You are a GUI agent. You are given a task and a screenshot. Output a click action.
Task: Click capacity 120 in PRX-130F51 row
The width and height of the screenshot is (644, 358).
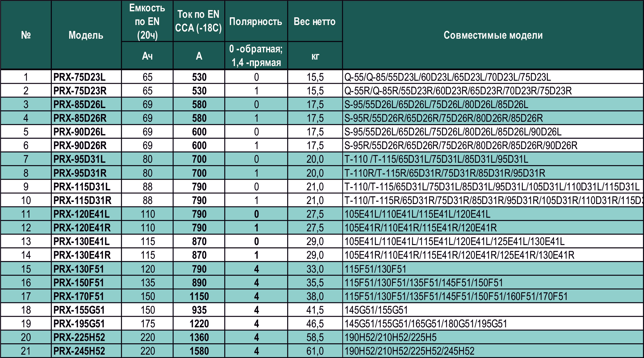[147, 269]
